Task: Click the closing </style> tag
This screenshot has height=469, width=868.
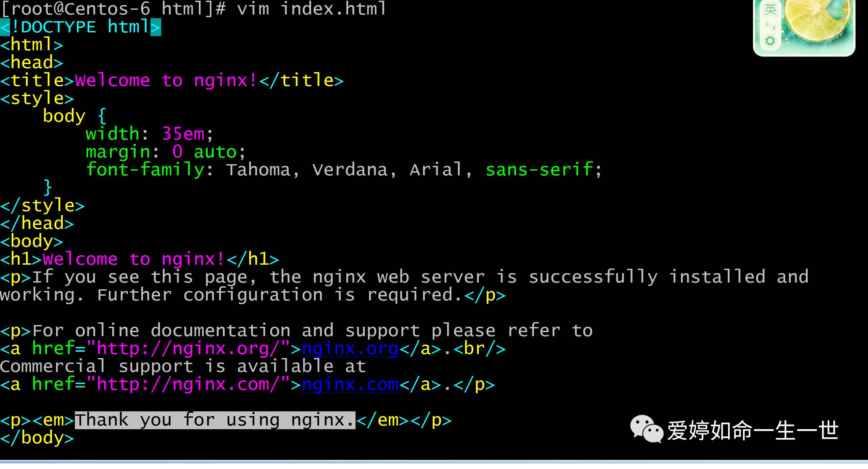Action: point(42,206)
